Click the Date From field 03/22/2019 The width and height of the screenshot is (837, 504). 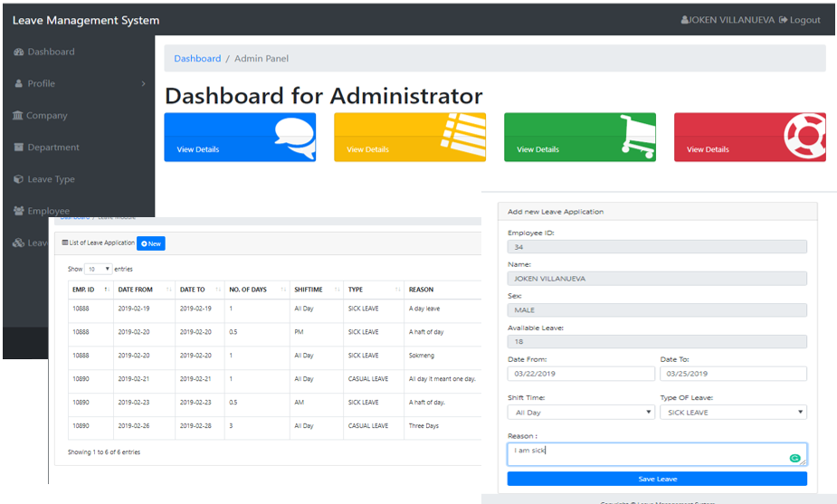point(581,374)
